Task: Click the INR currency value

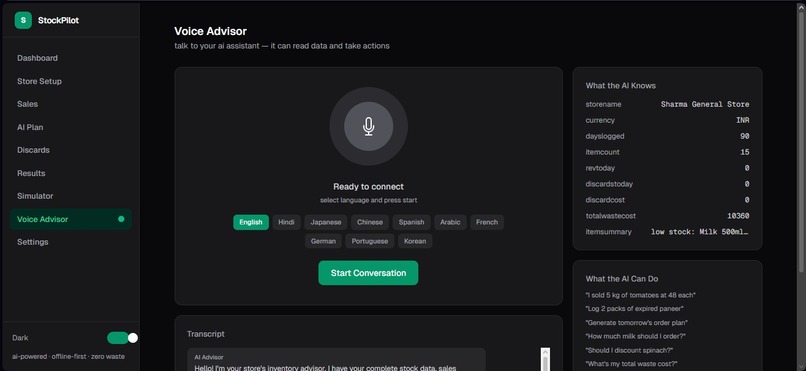Action: tap(742, 120)
